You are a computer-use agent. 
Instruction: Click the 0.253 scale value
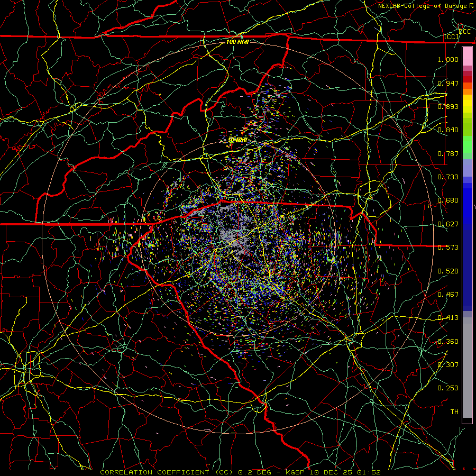point(448,388)
